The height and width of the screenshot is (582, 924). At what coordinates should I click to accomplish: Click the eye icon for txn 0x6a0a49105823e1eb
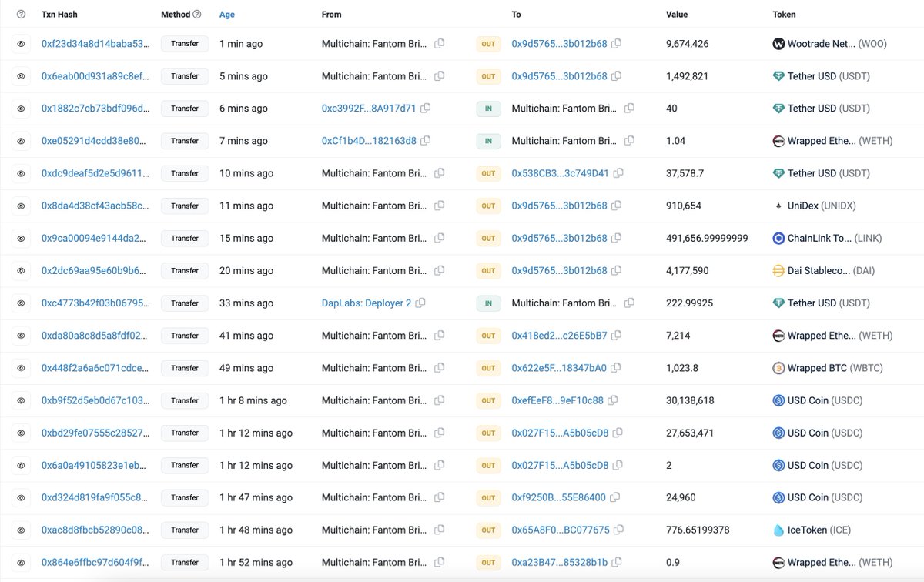click(22, 465)
